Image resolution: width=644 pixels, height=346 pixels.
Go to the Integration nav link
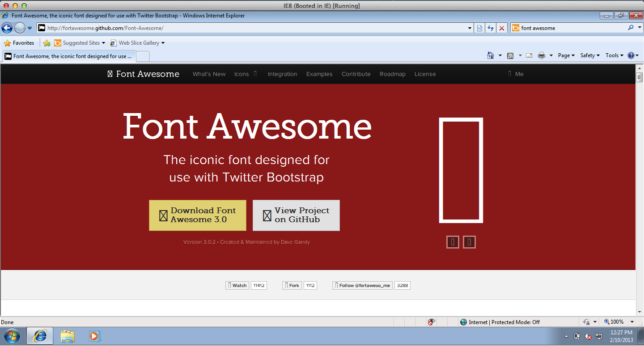coord(282,74)
